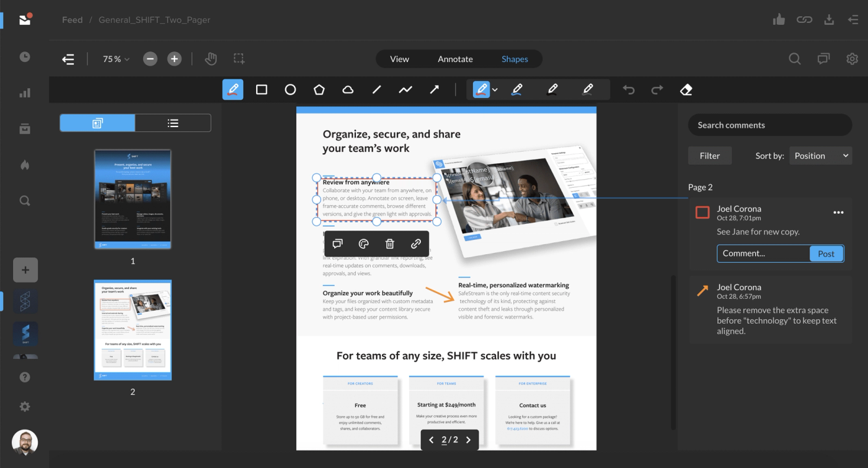
Task: Open settings gear in left sidebar
Action: [25, 407]
